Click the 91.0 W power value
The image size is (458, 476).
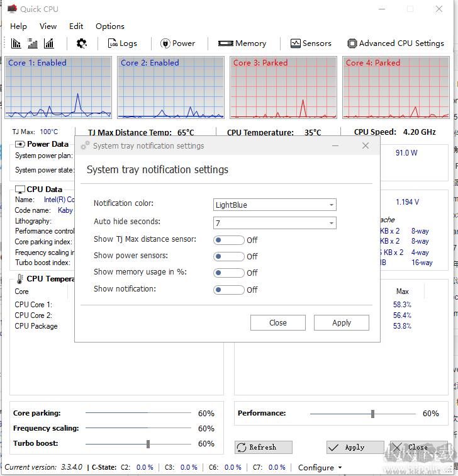coord(406,153)
